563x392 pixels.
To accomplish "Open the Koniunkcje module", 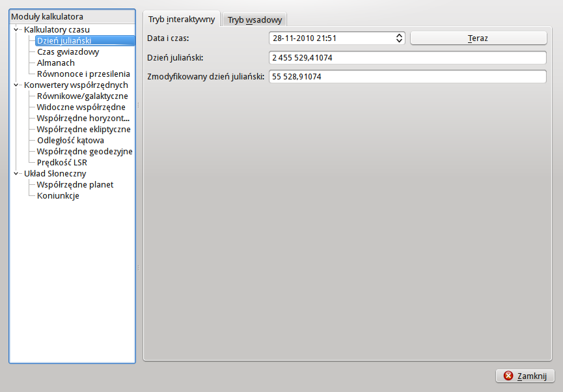I will [x=58, y=196].
